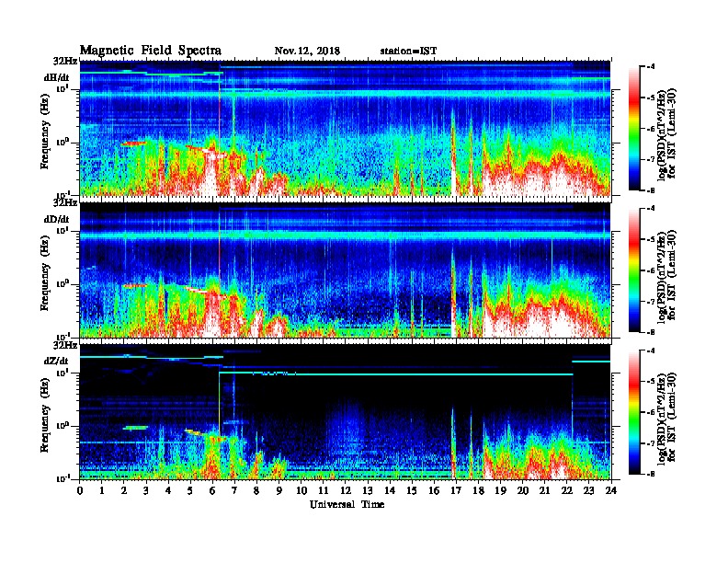Screen dimensions: 728x563
Task: Click the "8" hour tick label on time axis
Action: (256, 490)
